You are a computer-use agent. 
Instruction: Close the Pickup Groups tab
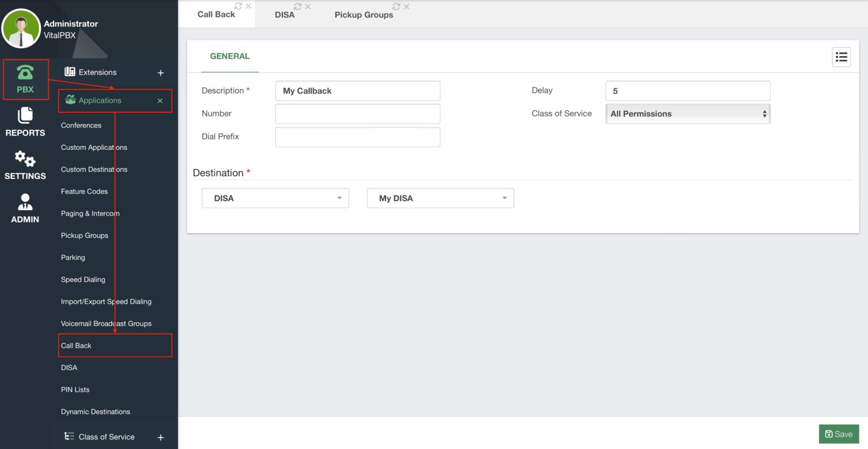405,6
